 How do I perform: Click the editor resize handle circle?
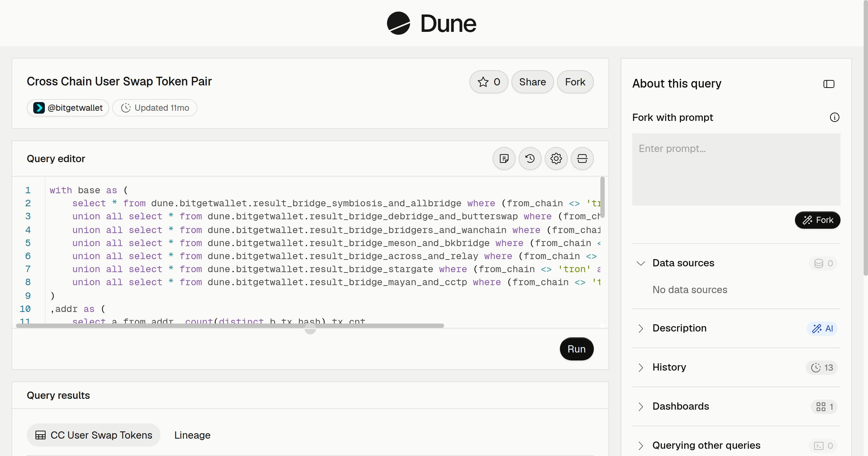[310, 329]
